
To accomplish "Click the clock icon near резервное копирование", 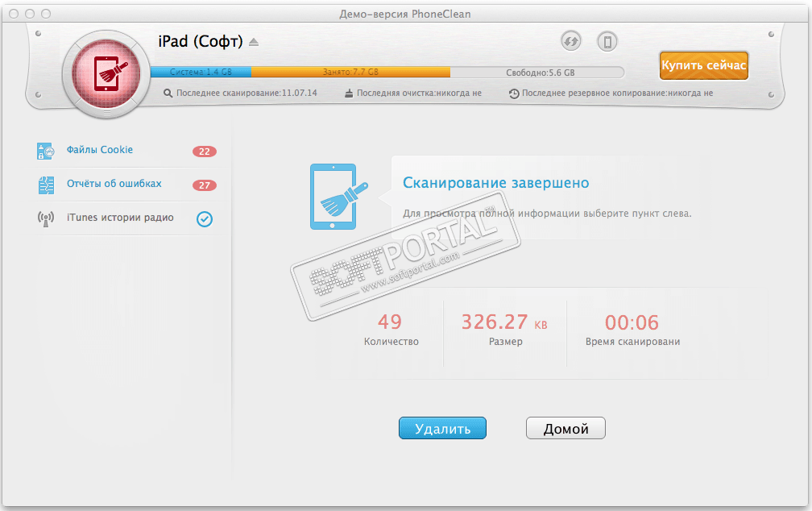I will pyautogui.click(x=514, y=93).
